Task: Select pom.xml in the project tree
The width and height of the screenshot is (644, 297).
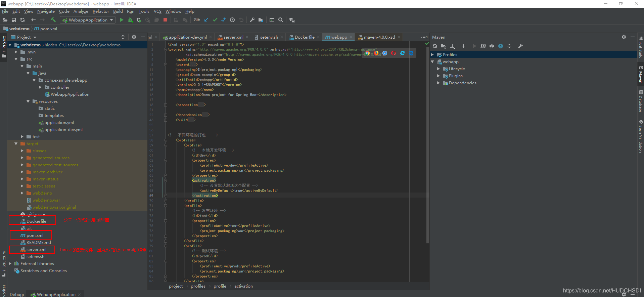Action: pyautogui.click(x=35, y=236)
